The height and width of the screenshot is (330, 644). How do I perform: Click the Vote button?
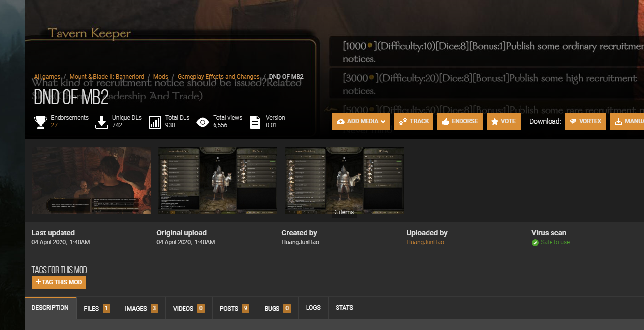tap(503, 121)
